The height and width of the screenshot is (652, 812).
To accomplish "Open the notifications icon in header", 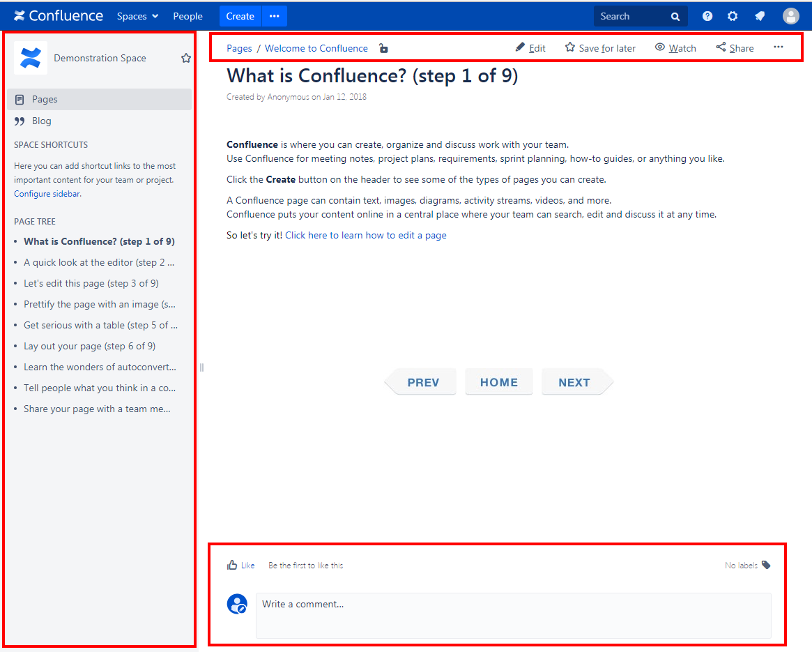I will [x=760, y=16].
